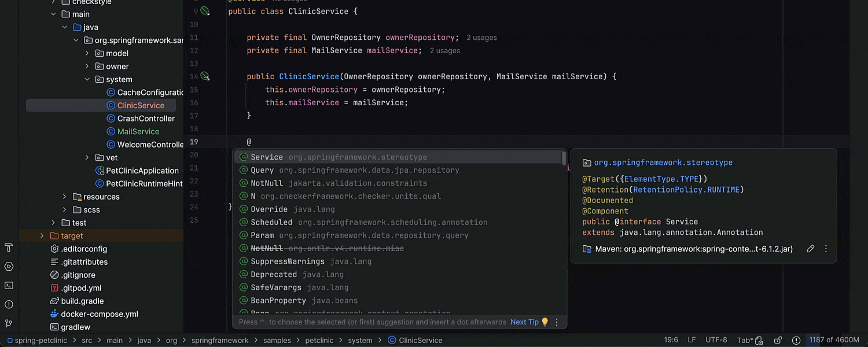Open the Terminal tool window
868x347 pixels.
pos(9,285)
